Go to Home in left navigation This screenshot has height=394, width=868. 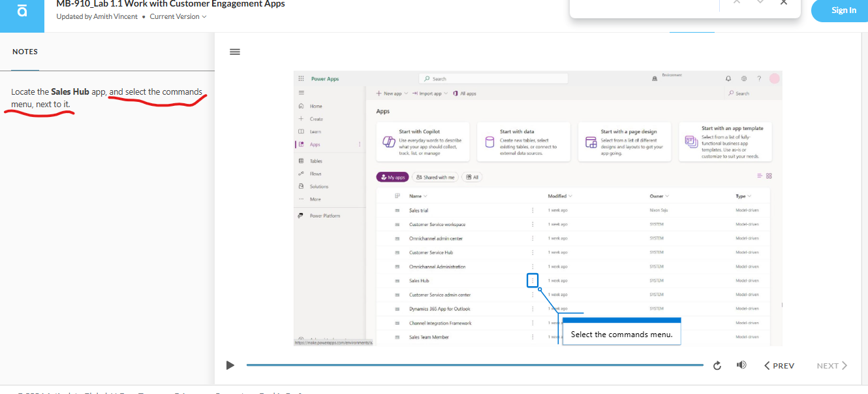[316, 106]
